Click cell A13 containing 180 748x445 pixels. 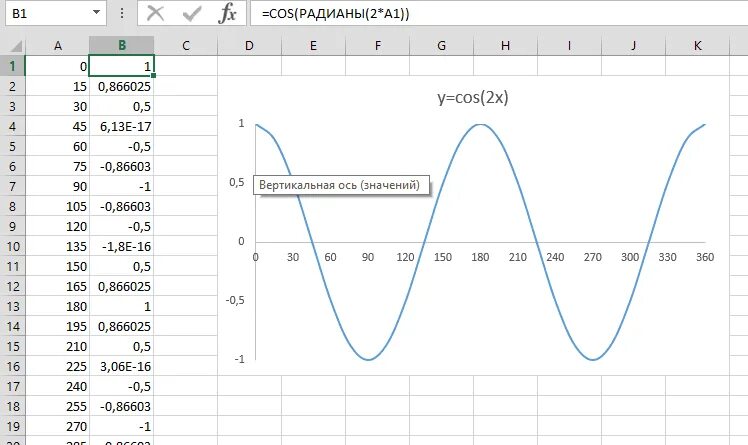57,306
